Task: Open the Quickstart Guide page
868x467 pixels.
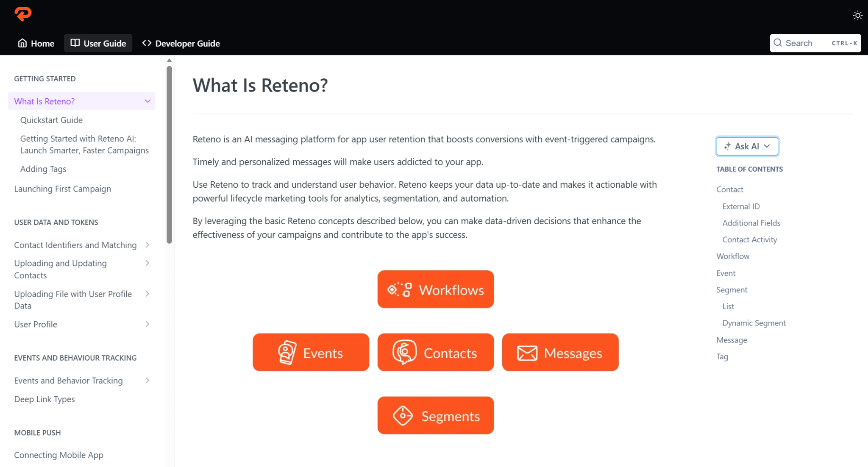Action: pyautogui.click(x=51, y=120)
